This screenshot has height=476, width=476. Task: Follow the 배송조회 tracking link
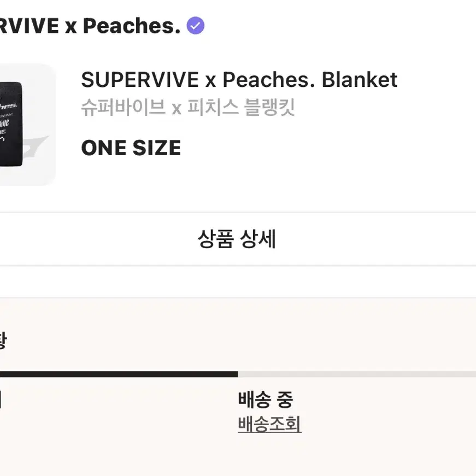point(269,424)
